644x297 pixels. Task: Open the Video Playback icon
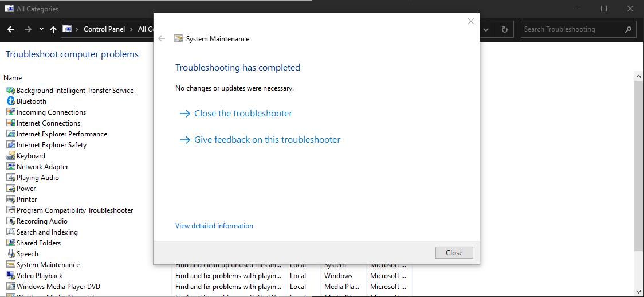[11, 276]
